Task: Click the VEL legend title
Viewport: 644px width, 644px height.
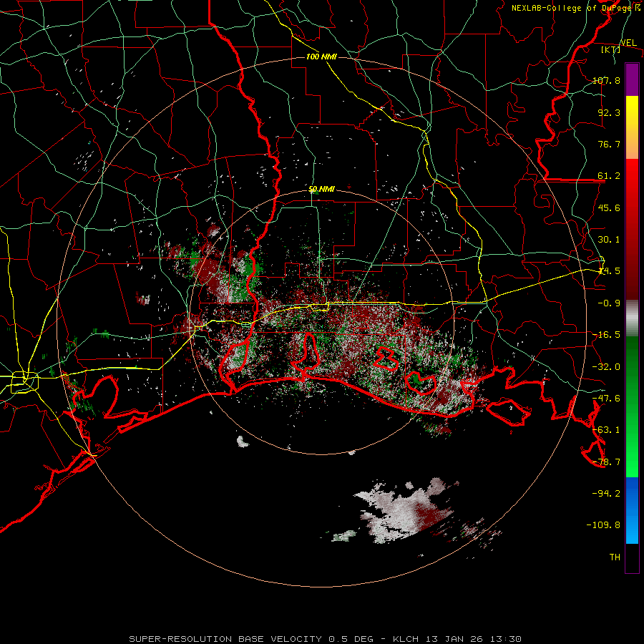Action: pyautogui.click(x=628, y=42)
